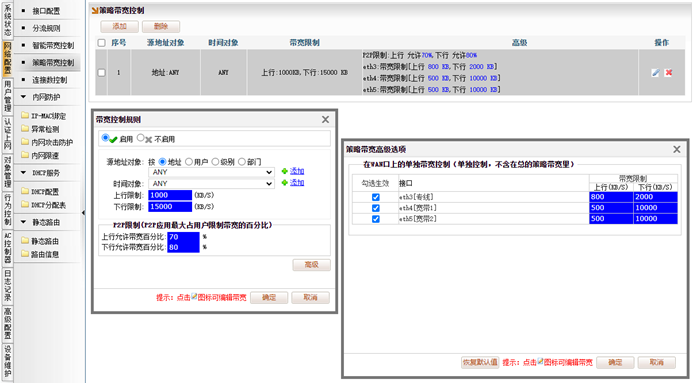Switch to the 日志记录 vertical tab

8,285
